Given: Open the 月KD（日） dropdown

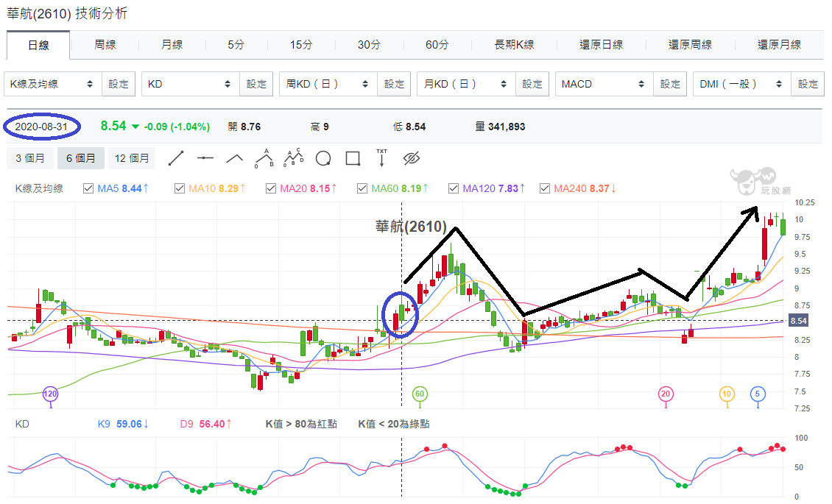Looking at the screenshot, I should [466, 84].
